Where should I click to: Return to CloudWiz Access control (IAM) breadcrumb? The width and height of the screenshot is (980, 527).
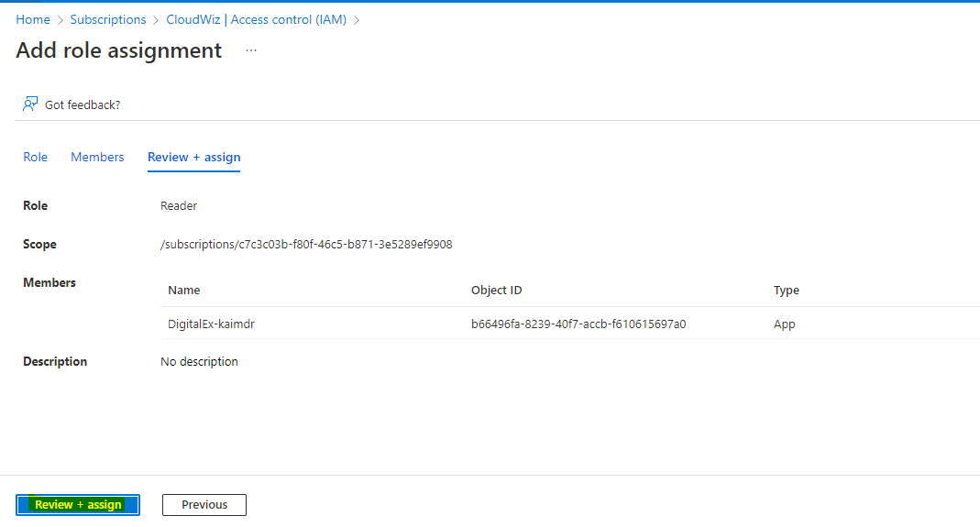pos(256,19)
